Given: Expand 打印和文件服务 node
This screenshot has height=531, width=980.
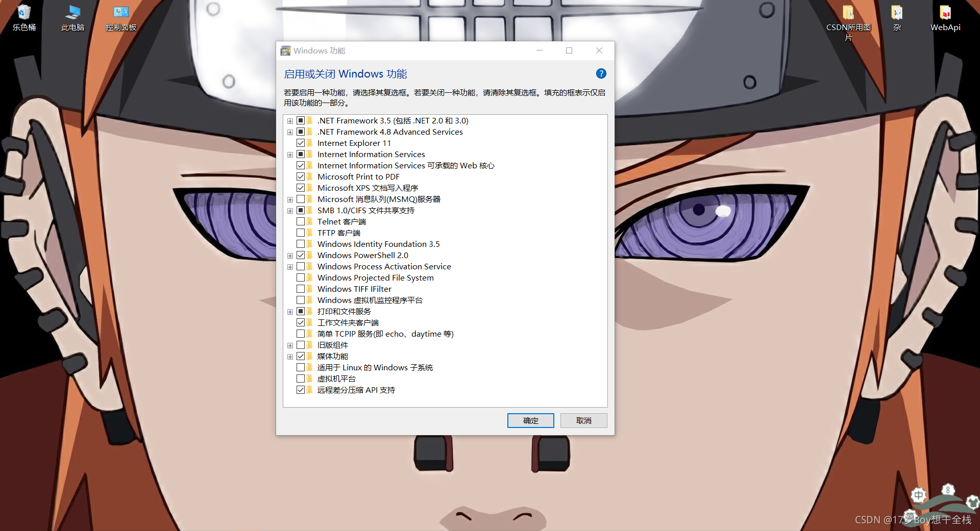Looking at the screenshot, I should click(290, 312).
